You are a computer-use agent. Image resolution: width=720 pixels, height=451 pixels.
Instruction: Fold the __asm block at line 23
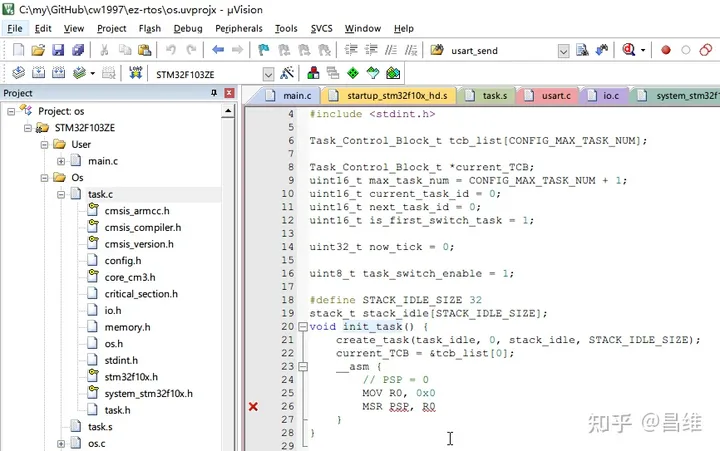(303, 366)
